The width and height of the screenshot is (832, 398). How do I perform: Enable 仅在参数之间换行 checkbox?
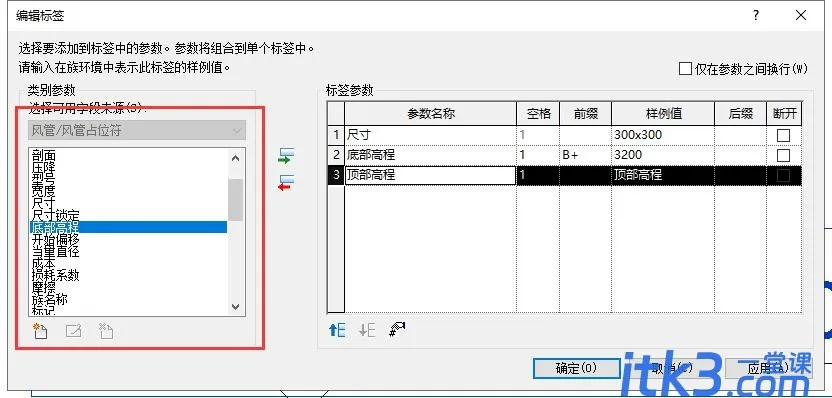coord(686,69)
